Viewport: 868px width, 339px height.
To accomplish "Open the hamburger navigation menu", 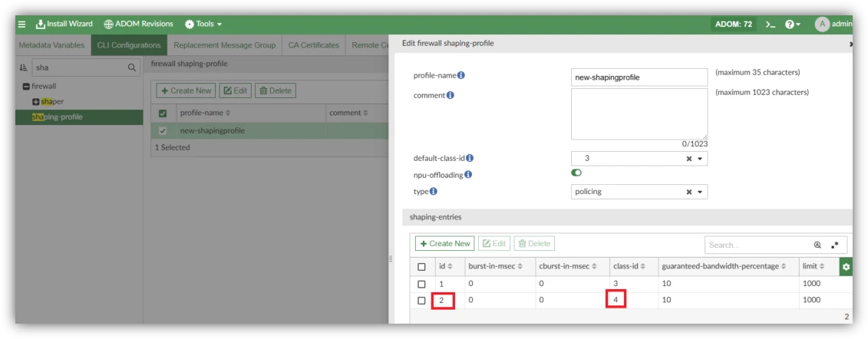I will point(21,25).
